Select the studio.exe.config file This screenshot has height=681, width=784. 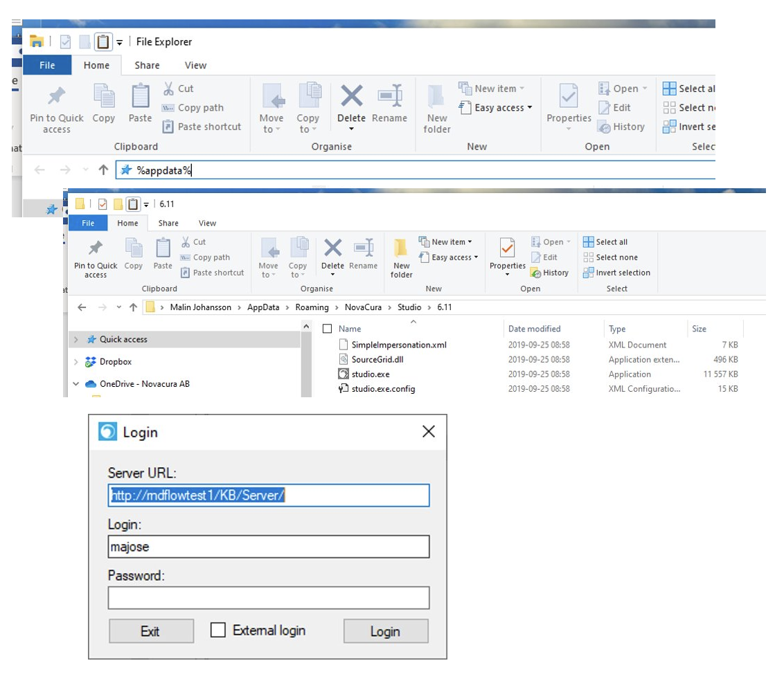383,389
